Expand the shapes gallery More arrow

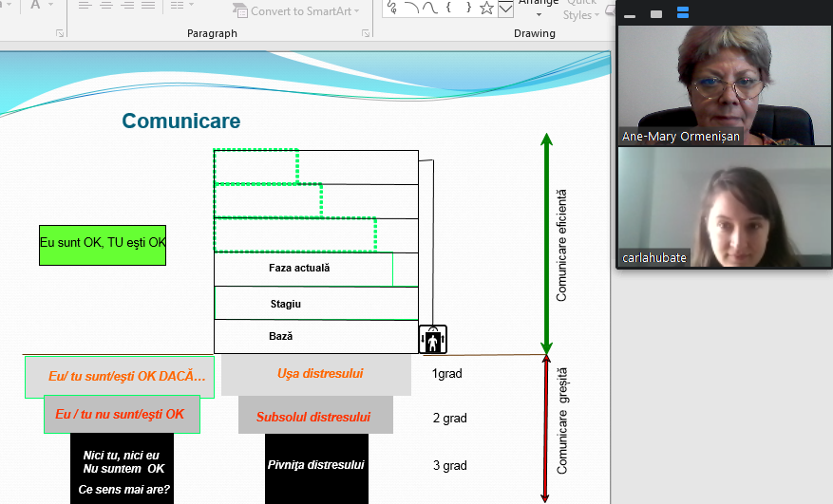click(505, 9)
